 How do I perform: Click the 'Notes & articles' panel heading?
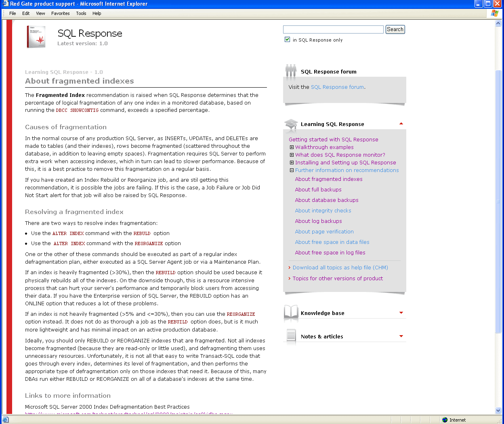tap(322, 336)
